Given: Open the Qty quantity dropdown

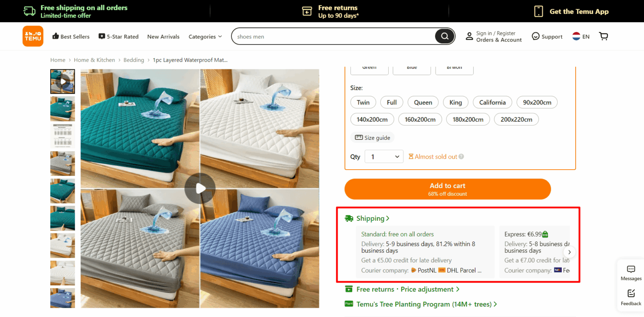Looking at the screenshot, I should pyautogui.click(x=384, y=157).
